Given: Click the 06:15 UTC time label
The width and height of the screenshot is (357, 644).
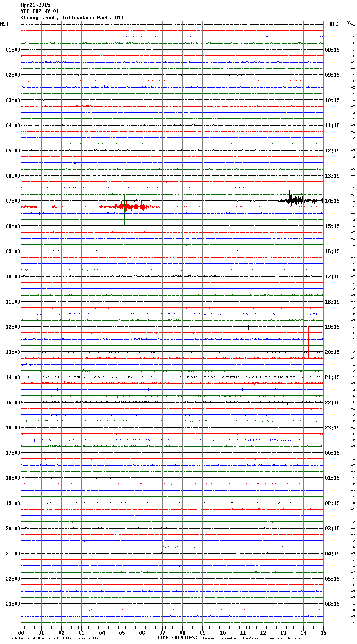Looking at the screenshot, I should coord(332,604).
